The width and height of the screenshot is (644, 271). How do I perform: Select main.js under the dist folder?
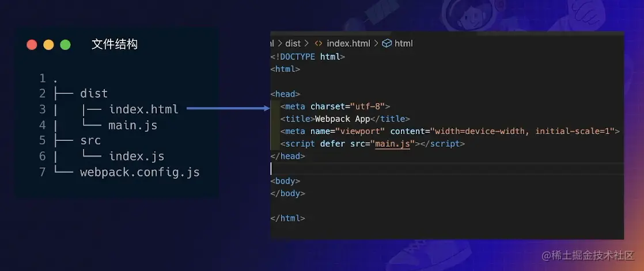pos(132,125)
